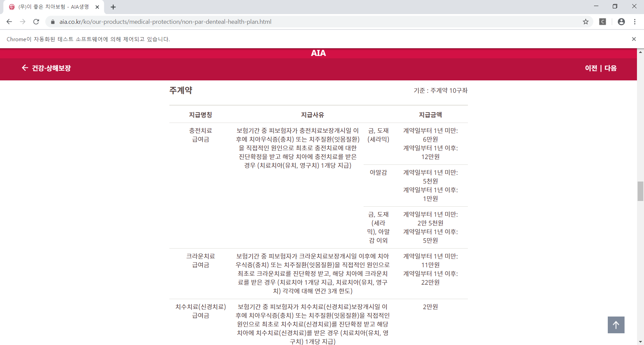Open Chrome three-dot menu
644x345 pixels.
[635, 22]
